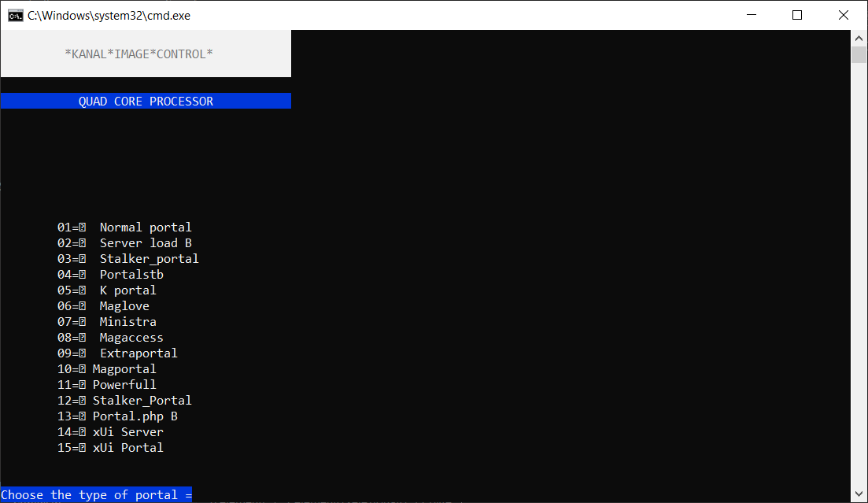Select the '15 xUi Portal' line
This screenshot has height=503, width=868.
click(x=110, y=448)
